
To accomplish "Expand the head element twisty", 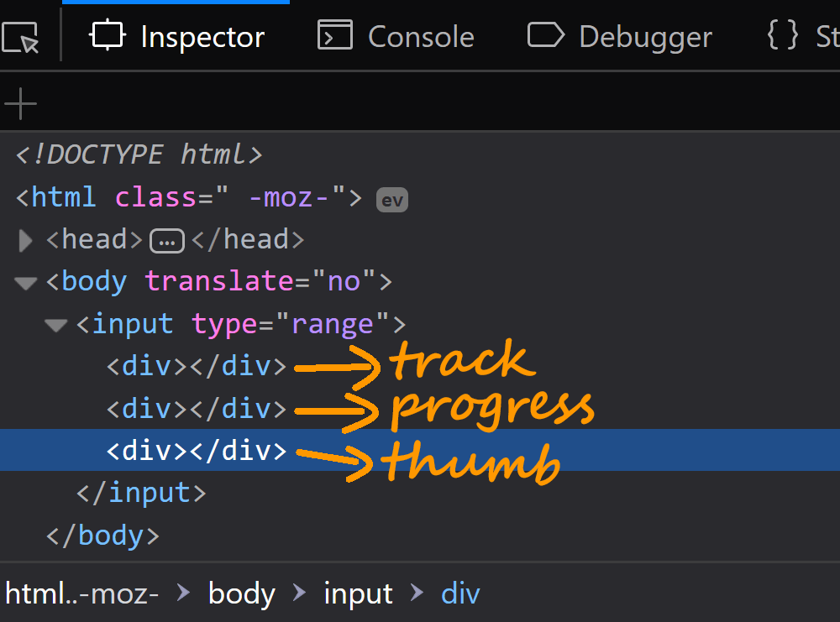I will click(26, 241).
